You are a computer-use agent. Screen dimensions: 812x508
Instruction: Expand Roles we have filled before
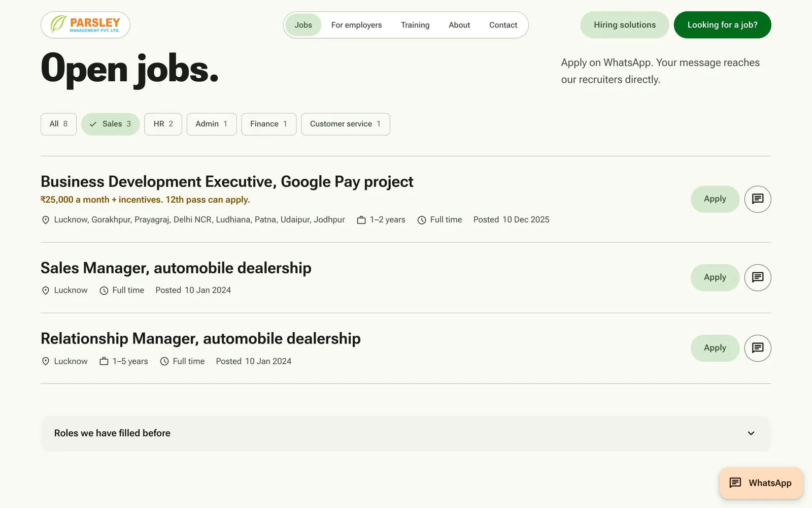click(405, 433)
